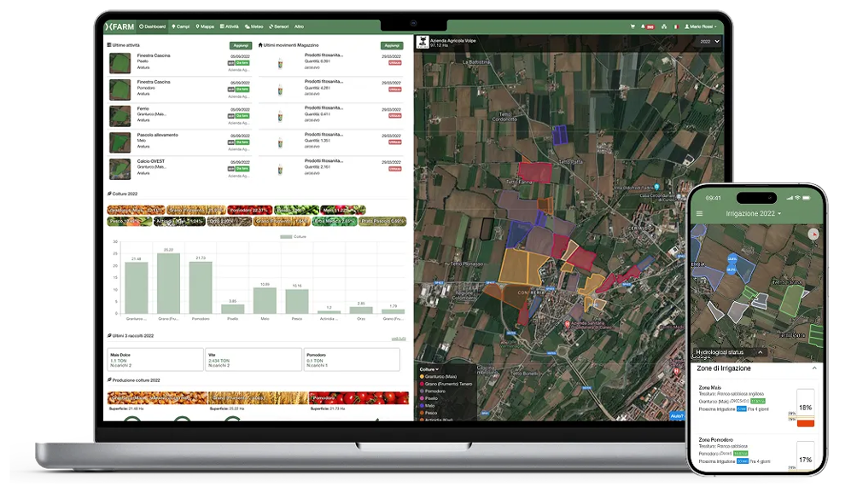Screen dimensions: 857x504
Task: Click the shopping cart icon in navbar
Action: click(633, 26)
